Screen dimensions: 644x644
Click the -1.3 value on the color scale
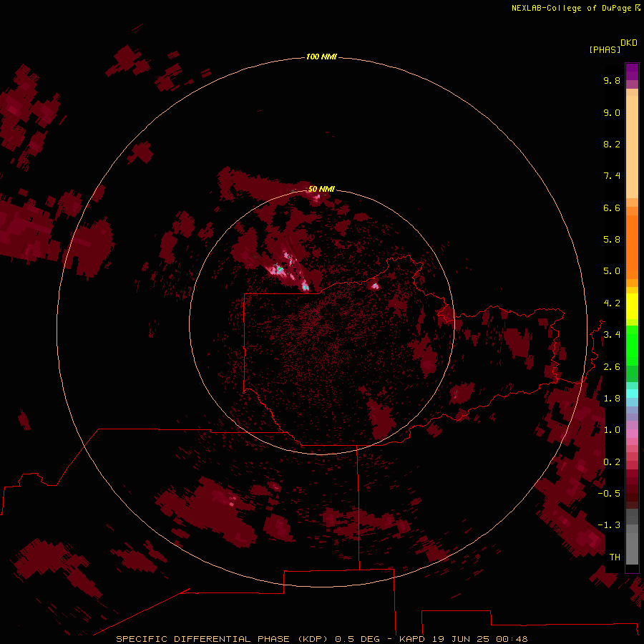pos(609,525)
